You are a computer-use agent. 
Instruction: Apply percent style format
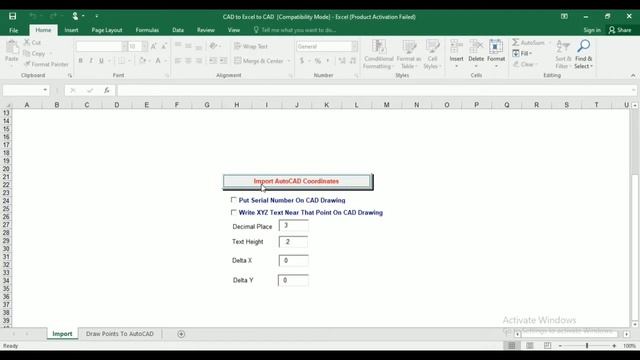[x=318, y=61]
